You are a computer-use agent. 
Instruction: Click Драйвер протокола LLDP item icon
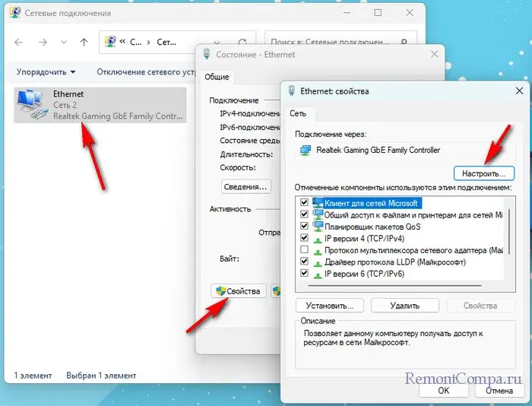pos(318,263)
